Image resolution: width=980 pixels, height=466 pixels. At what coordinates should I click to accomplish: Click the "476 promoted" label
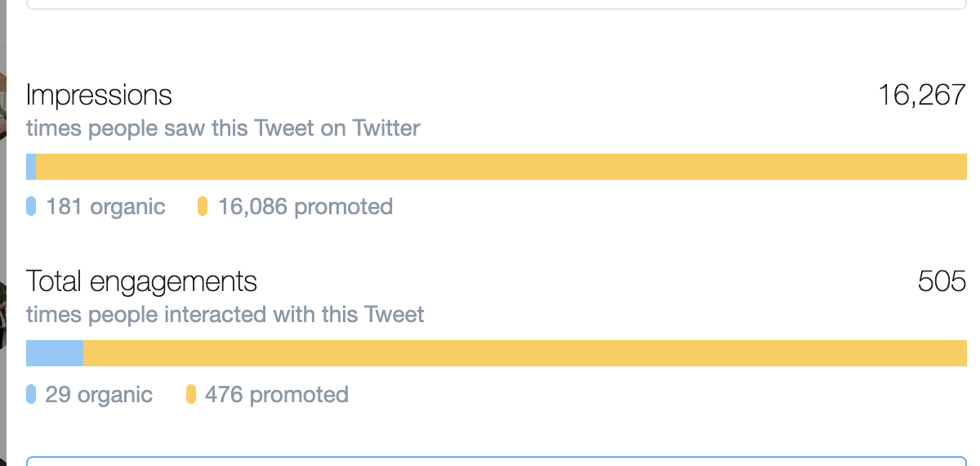click(277, 395)
